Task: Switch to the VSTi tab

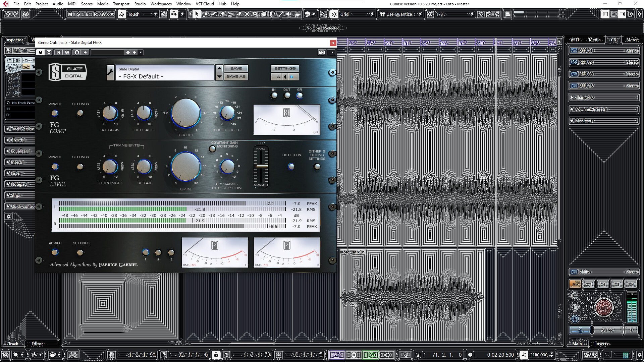Action: point(575,40)
